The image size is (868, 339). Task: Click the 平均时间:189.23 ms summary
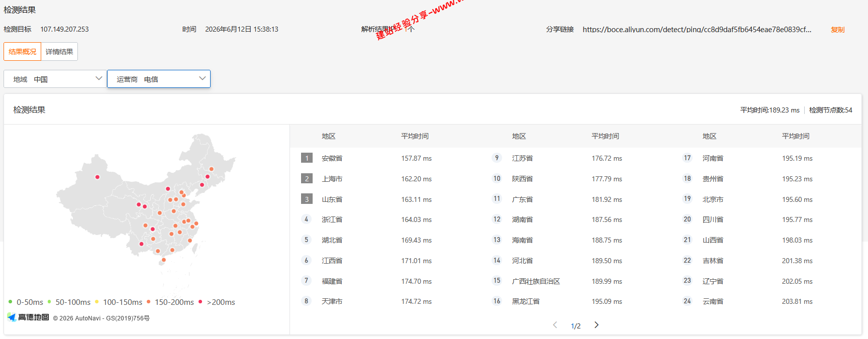point(769,110)
